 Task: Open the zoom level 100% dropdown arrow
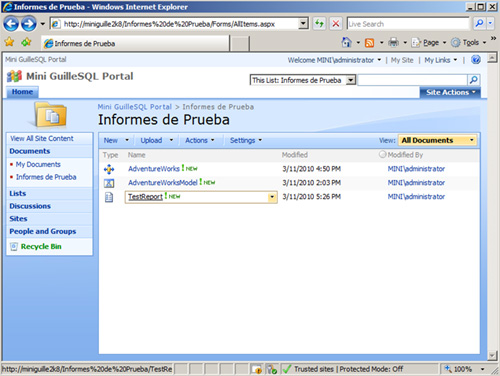click(x=482, y=369)
